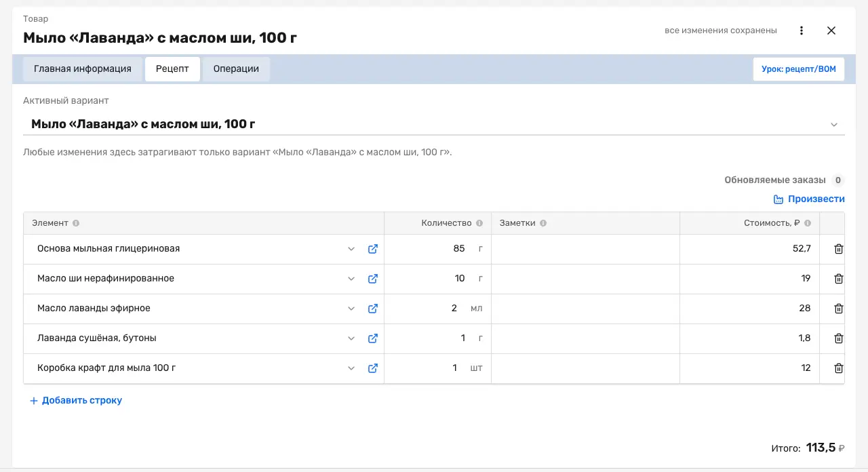This screenshot has width=868, height=472.
Task: Click the cost value 1,8
Action: pos(804,338)
